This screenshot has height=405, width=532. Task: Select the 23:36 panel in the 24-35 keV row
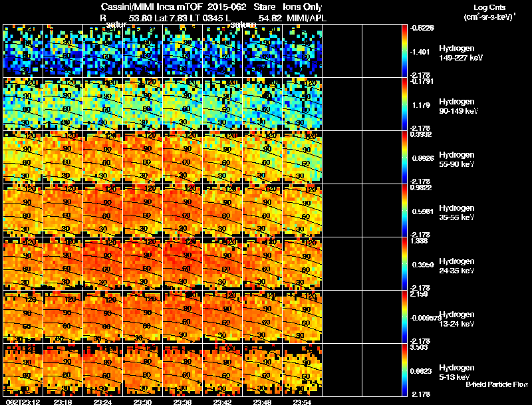click(x=182, y=263)
